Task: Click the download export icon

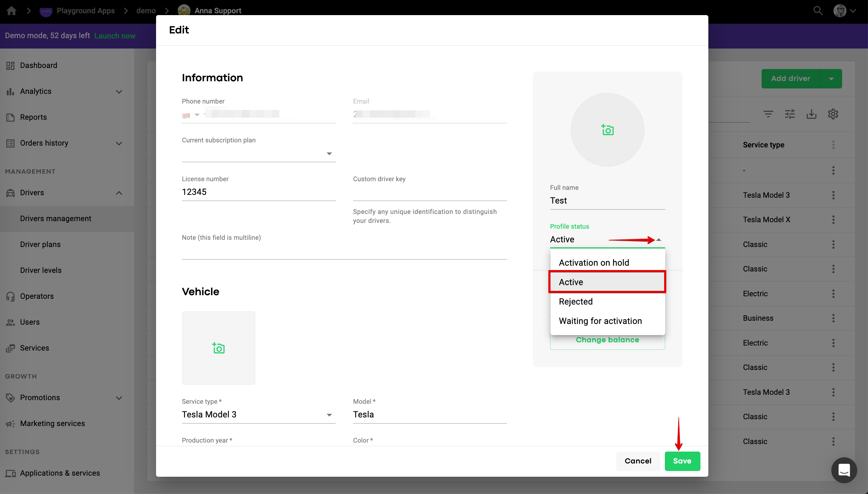Action: (811, 114)
